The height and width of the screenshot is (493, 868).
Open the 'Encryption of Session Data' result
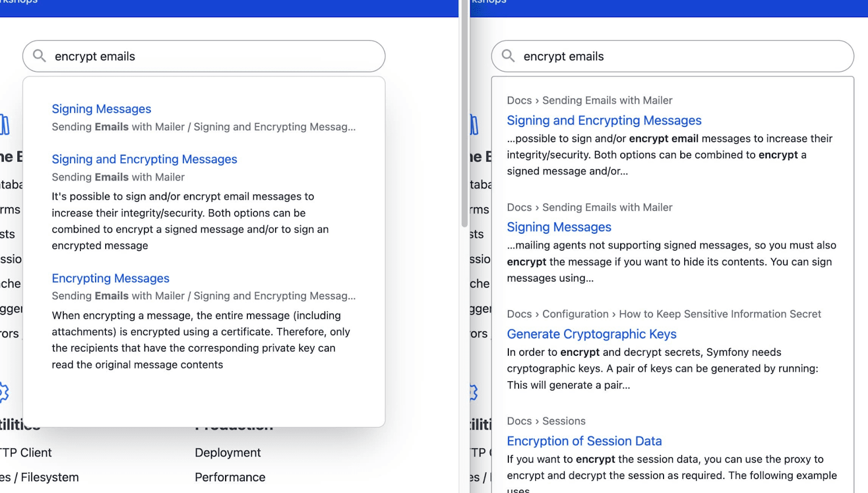point(584,441)
